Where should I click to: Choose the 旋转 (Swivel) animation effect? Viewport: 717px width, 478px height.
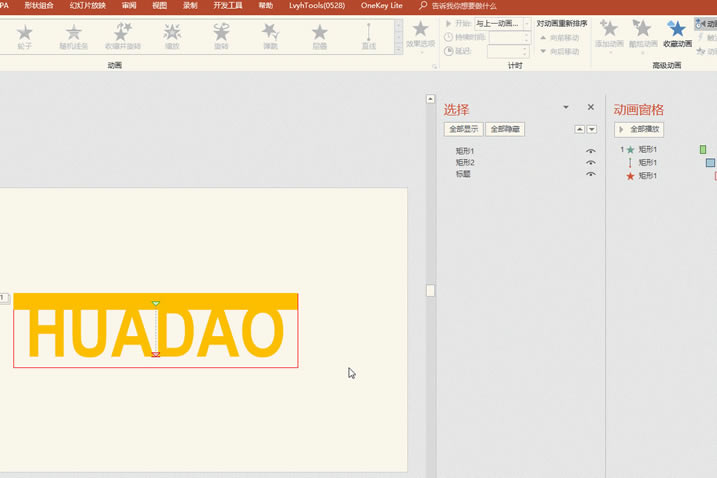[x=221, y=37]
